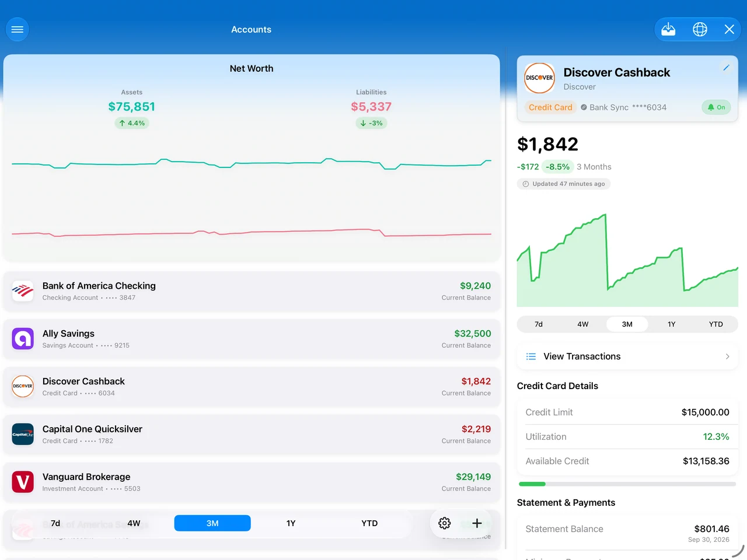Select 1Y range in net worth selector

[x=291, y=523]
